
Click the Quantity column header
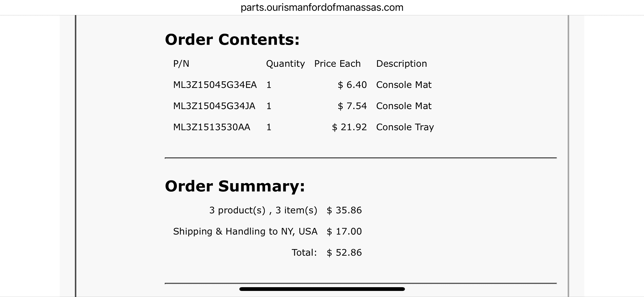click(x=285, y=64)
